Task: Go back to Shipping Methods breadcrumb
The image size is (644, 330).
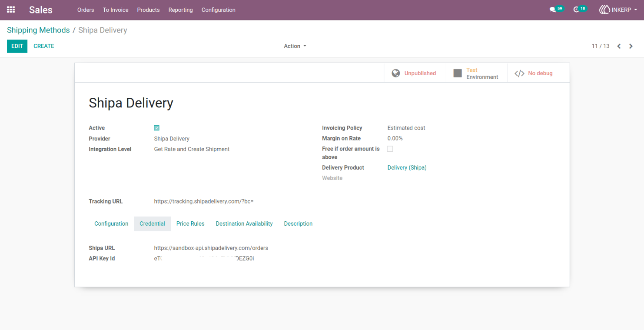Action: pos(38,30)
